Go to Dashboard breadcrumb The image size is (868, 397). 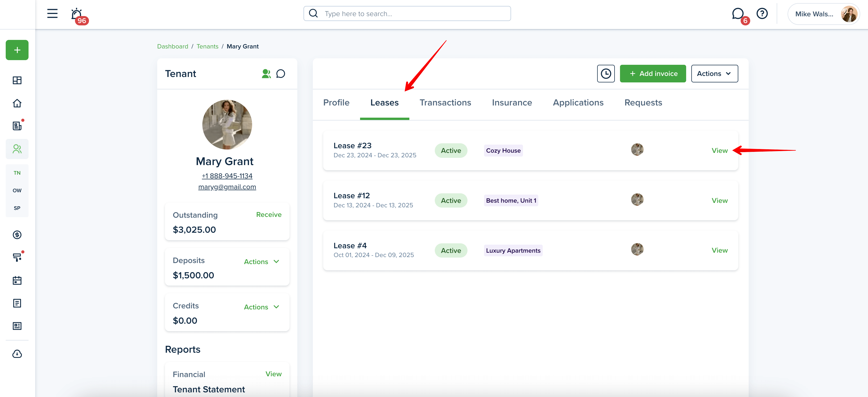tap(173, 46)
